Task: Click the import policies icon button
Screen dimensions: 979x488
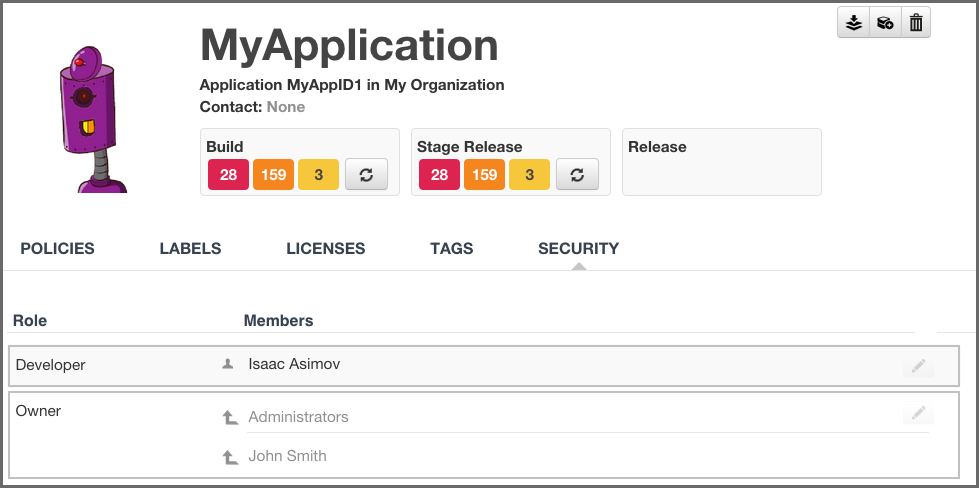Action: (854, 22)
